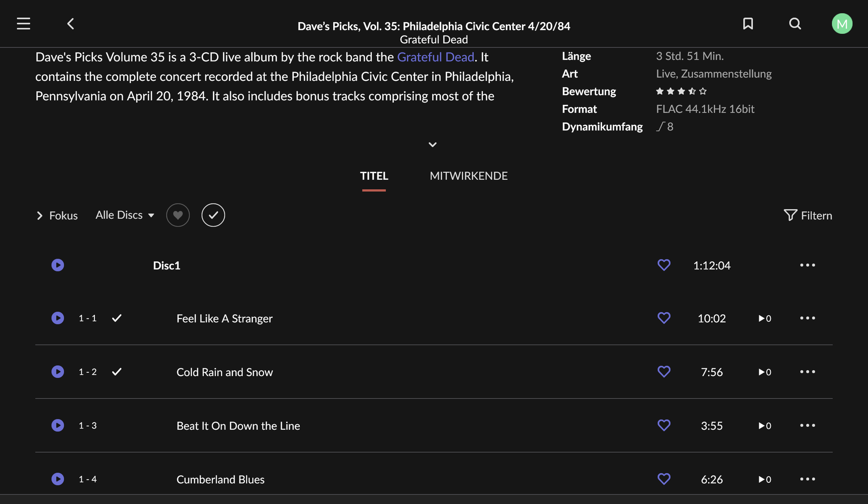The width and height of the screenshot is (868, 504).
Task: Favorite Feel Like A Stranger
Action: 664,318
